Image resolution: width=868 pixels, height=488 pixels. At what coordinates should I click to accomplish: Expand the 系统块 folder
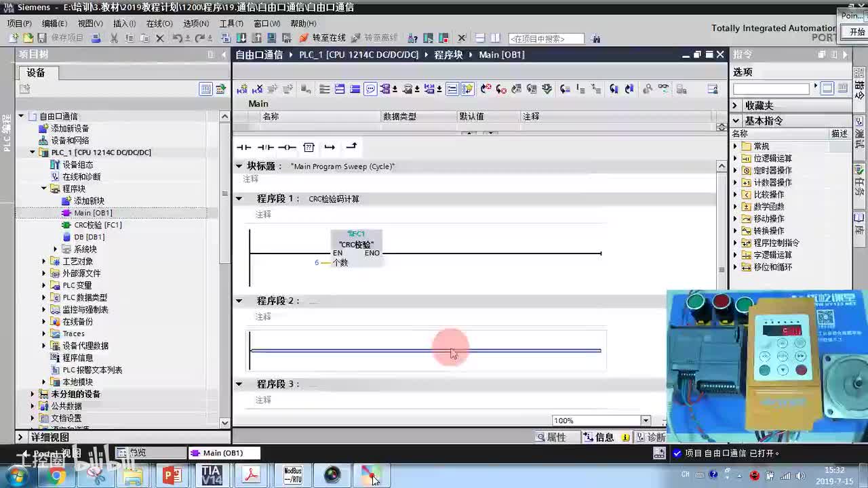click(x=56, y=249)
